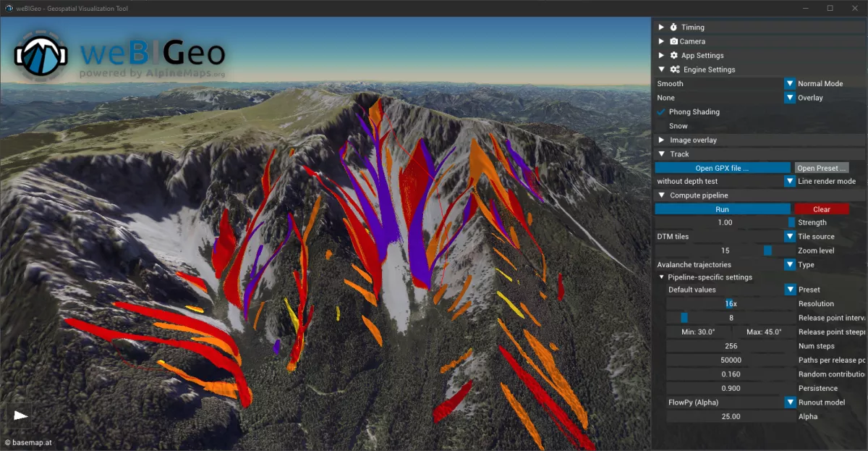Image resolution: width=868 pixels, height=451 pixels.
Task: Click the Runout model dropdown arrow icon
Action: point(790,402)
